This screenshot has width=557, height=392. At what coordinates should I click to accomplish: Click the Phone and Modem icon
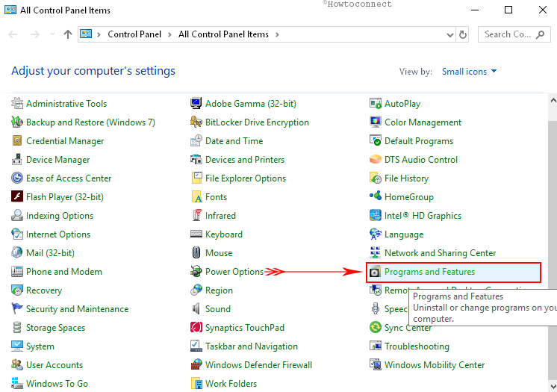click(x=17, y=272)
